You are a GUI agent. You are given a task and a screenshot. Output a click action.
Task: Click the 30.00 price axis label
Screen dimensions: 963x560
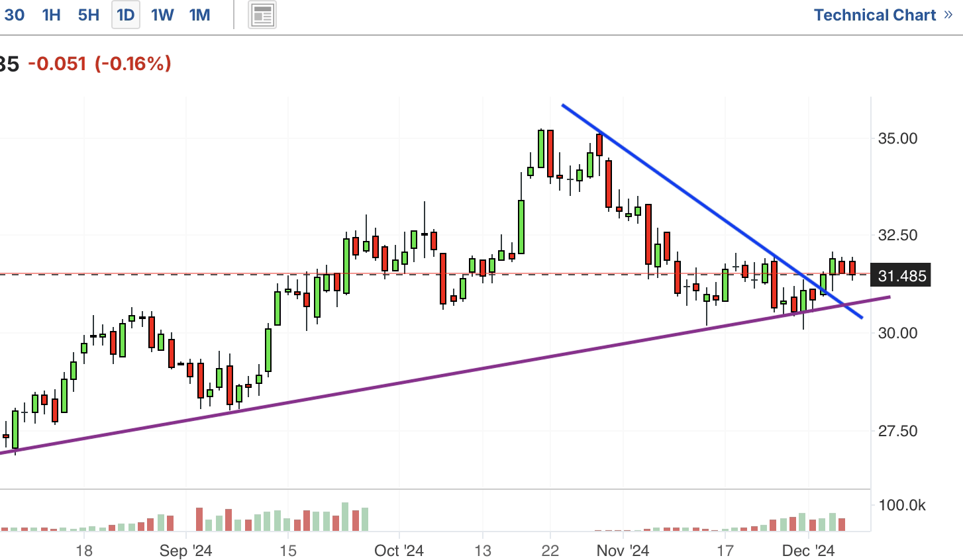pos(897,332)
